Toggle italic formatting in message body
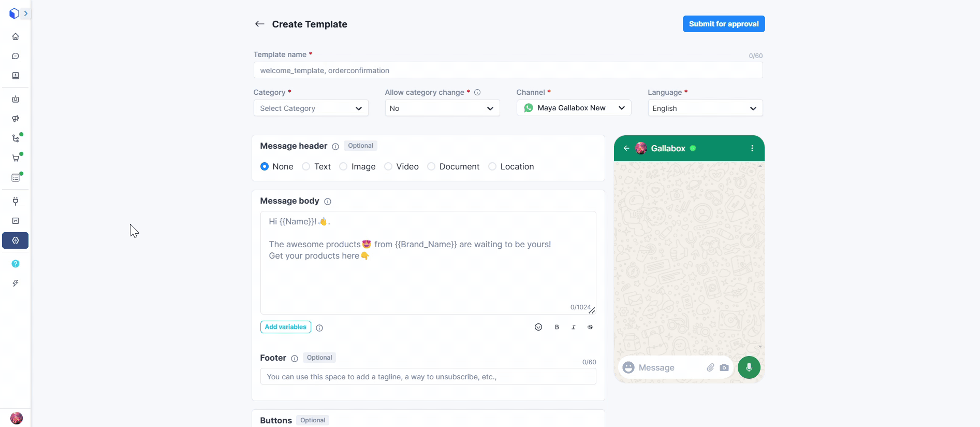The height and width of the screenshot is (427, 980). click(573, 327)
